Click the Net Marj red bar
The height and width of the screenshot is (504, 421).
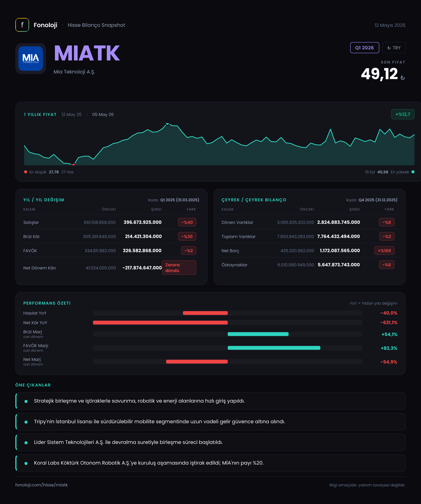click(197, 362)
